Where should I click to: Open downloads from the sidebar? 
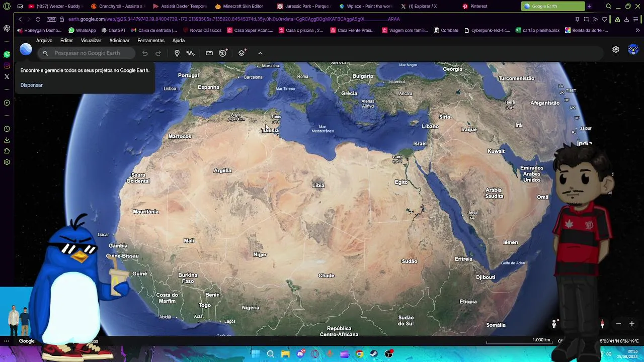(7, 140)
